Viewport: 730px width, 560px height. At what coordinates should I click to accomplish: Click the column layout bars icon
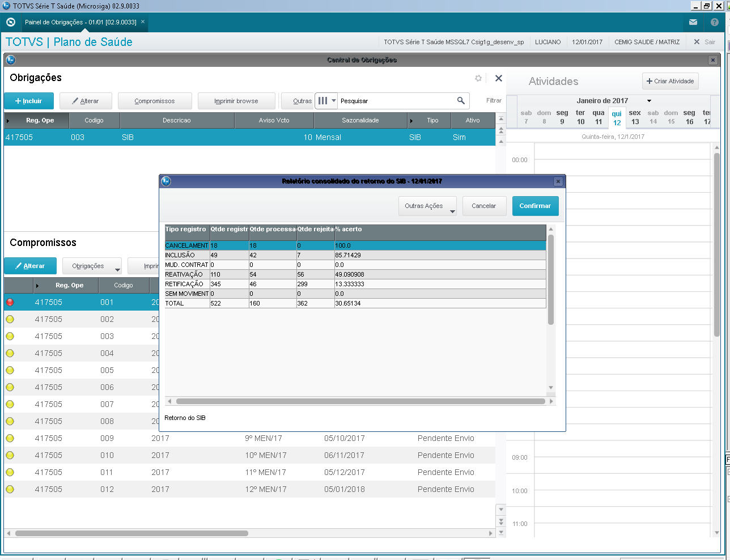(x=322, y=100)
